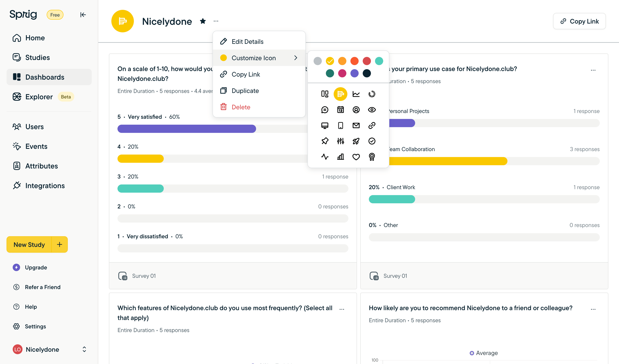619x364 pixels.
Task: Select the pulse activity icon
Action: [325, 157]
